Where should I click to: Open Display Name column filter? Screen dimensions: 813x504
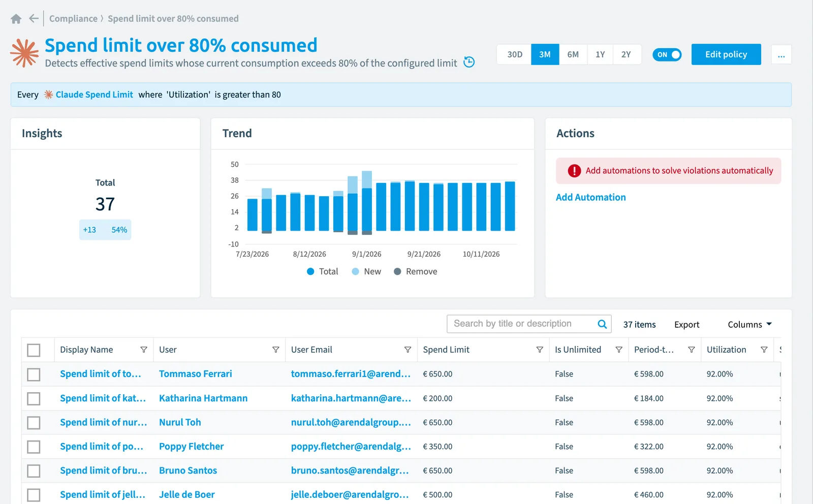pyautogui.click(x=144, y=350)
